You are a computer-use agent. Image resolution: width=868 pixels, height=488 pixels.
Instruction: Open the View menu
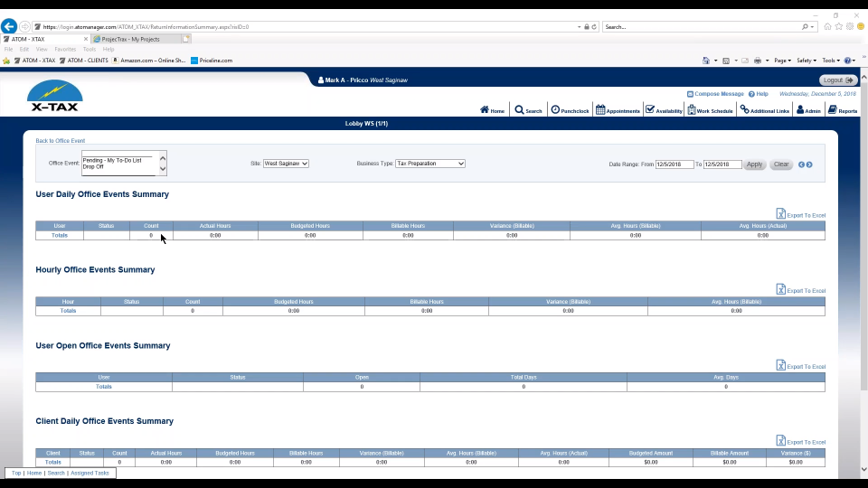pyautogui.click(x=42, y=49)
